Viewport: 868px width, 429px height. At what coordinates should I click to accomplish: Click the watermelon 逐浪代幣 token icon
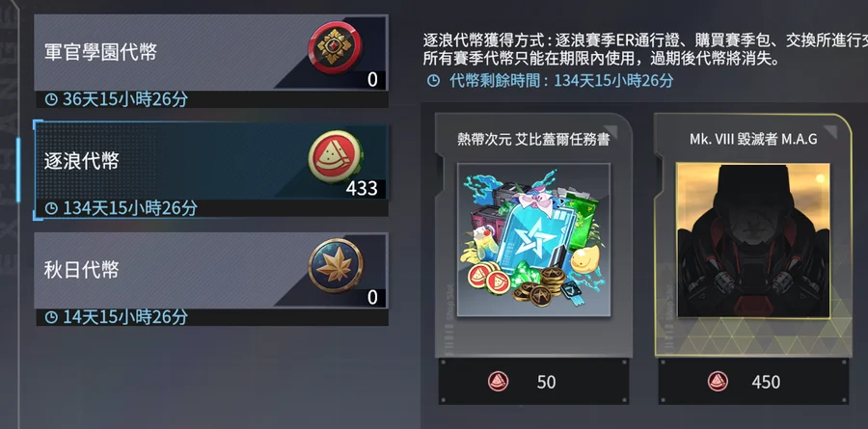point(335,158)
